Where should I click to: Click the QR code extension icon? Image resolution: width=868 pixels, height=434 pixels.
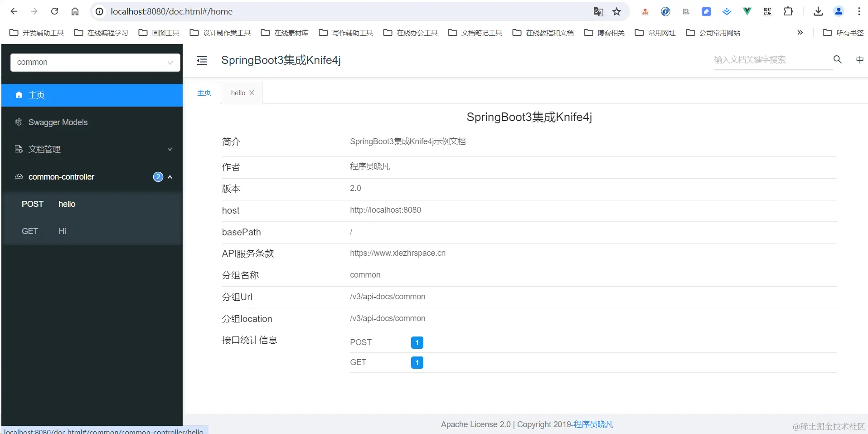pyautogui.click(x=767, y=11)
